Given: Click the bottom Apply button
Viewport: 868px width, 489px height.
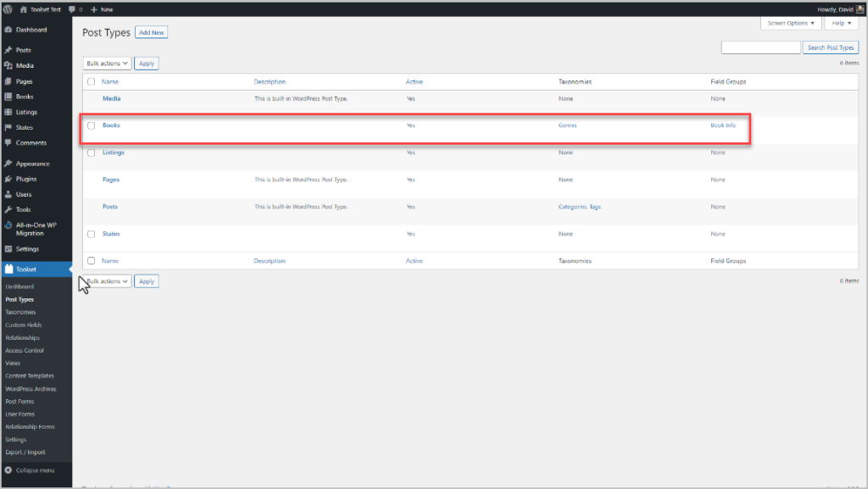Looking at the screenshot, I should click(x=147, y=281).
